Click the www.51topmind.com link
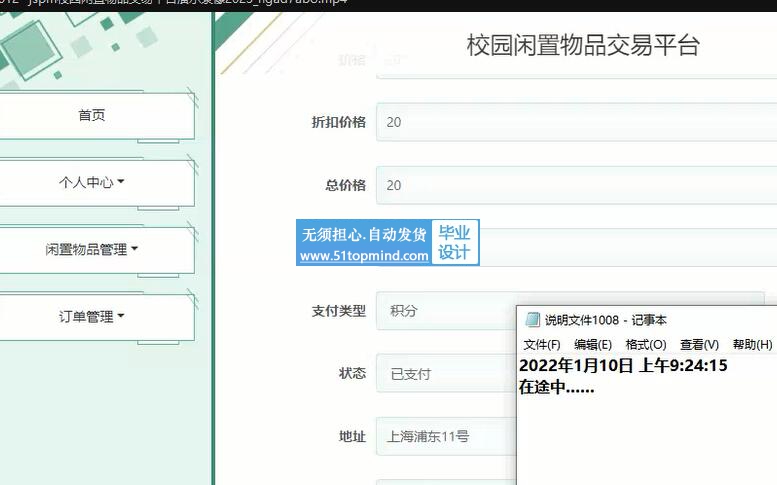The width and height of the screenshot is (777, 485). [364, 256]
